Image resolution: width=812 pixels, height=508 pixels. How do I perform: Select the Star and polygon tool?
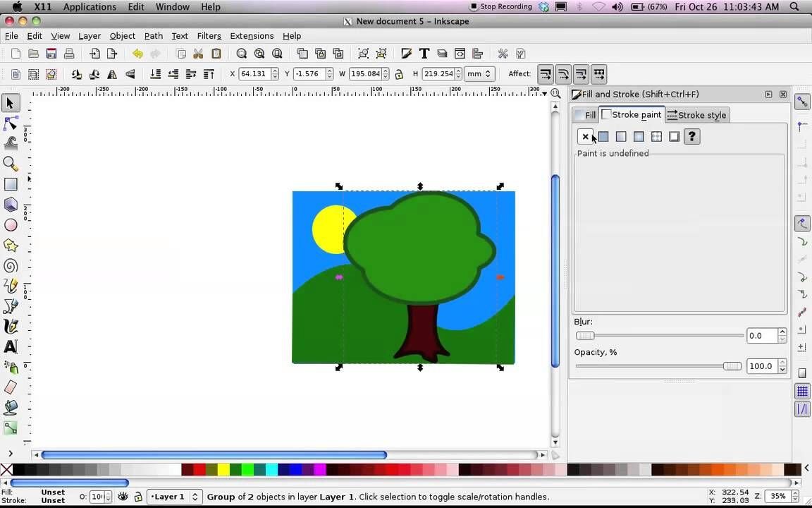(x=11, y=246)
